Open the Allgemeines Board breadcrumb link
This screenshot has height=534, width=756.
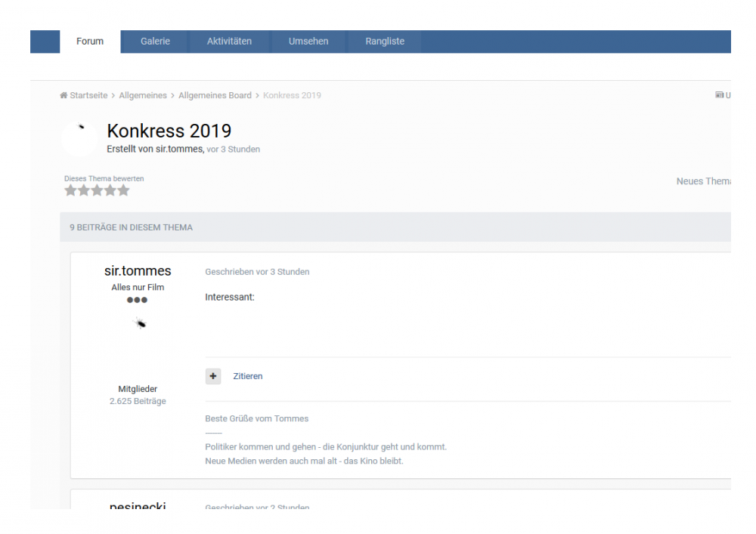click(x=215, y=95)
